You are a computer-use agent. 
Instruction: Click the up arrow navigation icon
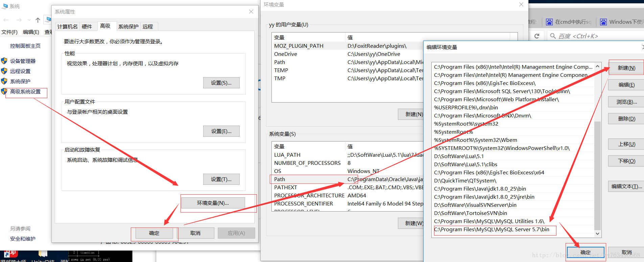tap(38, 20)
